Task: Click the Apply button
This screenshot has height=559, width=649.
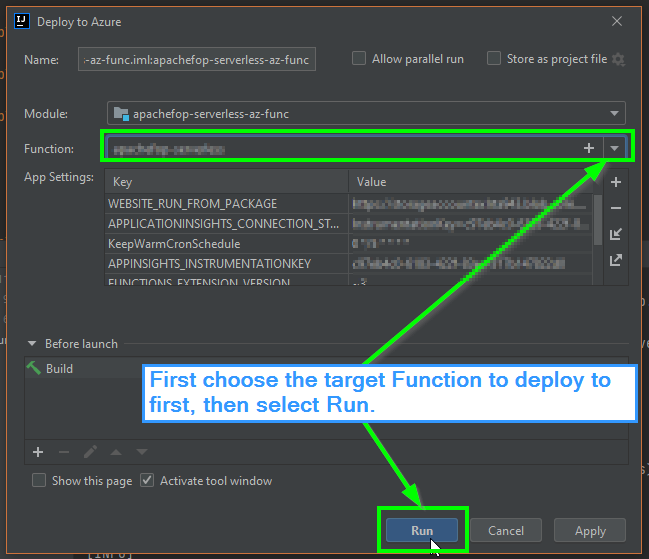Action: point(590,530)
